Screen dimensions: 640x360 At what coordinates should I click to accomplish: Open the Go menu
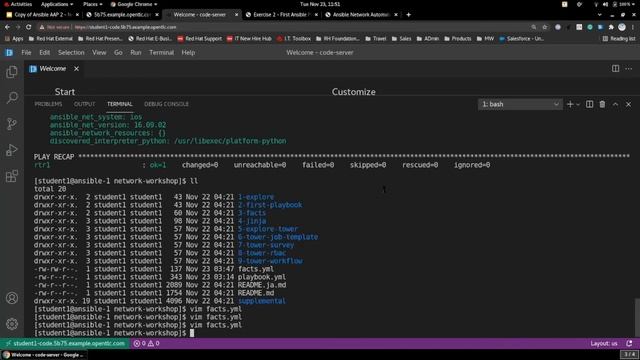118,53
